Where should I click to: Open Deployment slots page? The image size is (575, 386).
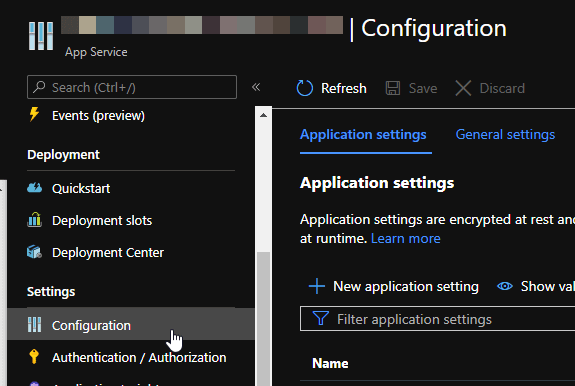pyautogui.click(x=102, y=221)
